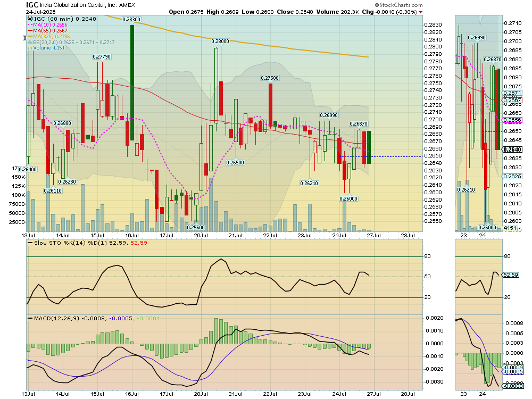Click the boxed -0.0008 MACD tag
Screen dimensions: 532x399
(513, 386)
